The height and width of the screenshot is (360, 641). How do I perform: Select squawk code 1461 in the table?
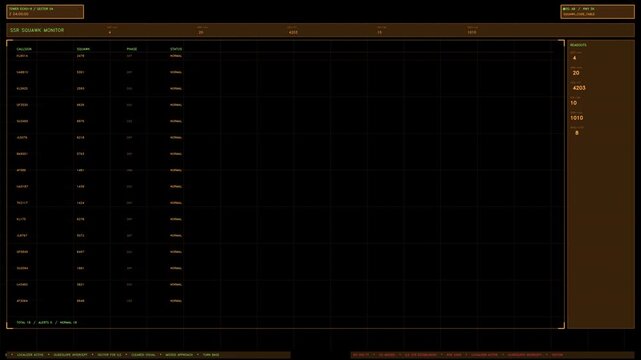pos(81,170)
